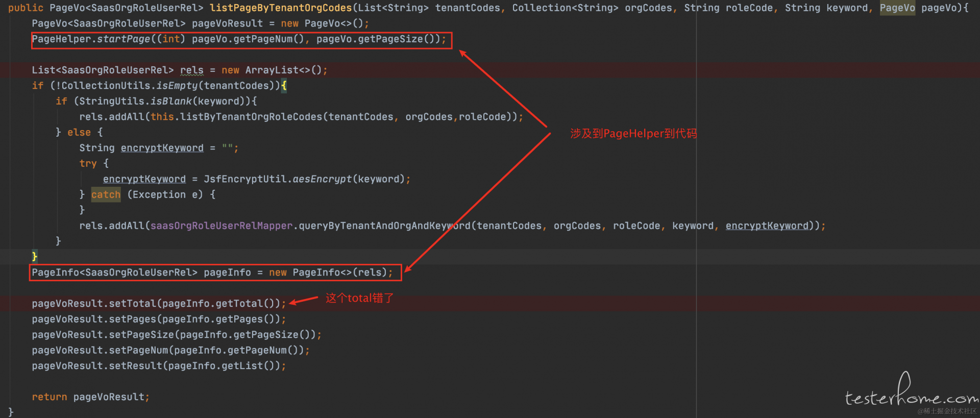980x418 pixels.
Task: Click saasOrgRoleUserRelMapper field reference
Action: (x=222, y=226)
